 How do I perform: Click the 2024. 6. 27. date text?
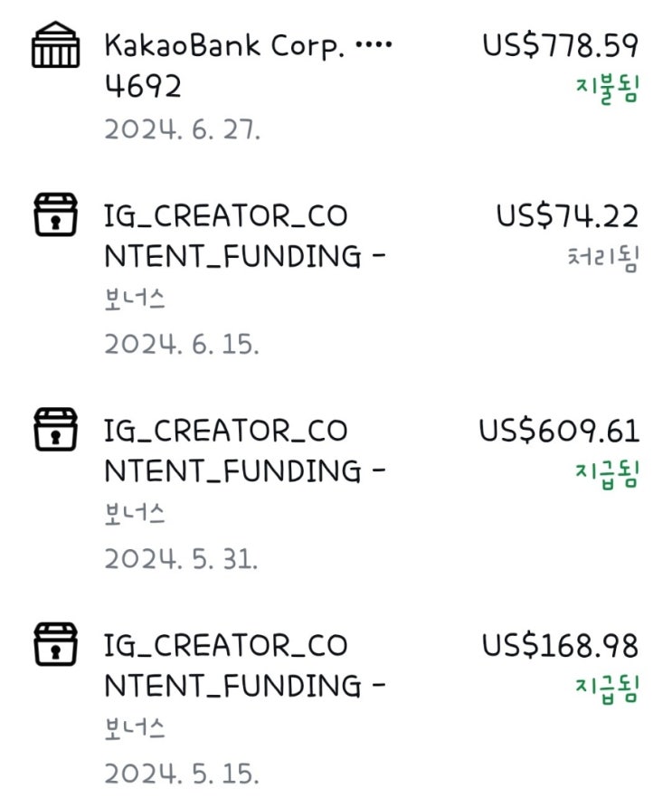tap(182, 129)
